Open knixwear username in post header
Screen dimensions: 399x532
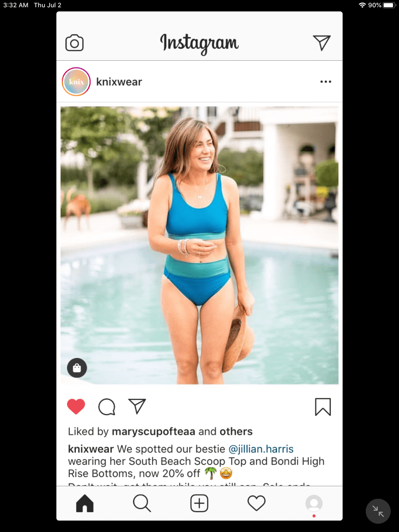[119, 82]
